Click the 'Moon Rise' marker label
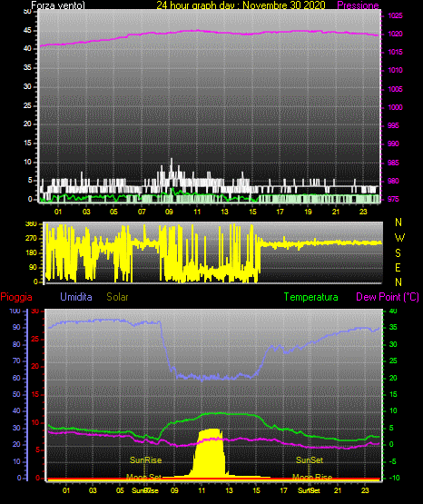This screenshot has height=504, width=423. click(312, 477)
